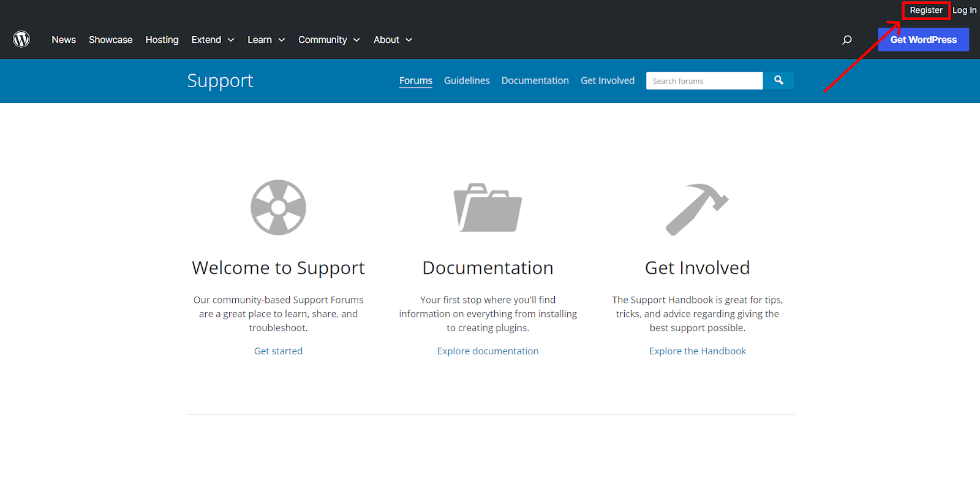Expand the About menu dropdown
Viewport: 980px width, 491px height.
click(x=393, y=40)
